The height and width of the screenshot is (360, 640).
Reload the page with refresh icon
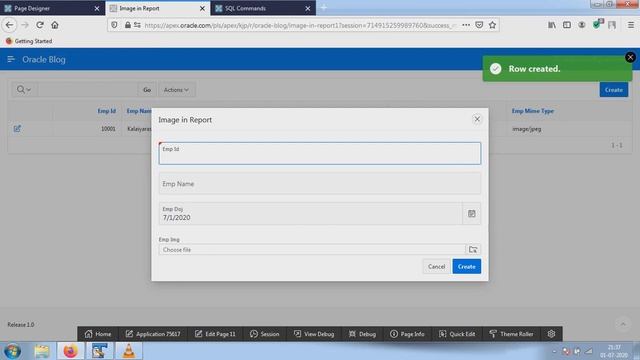40,25
